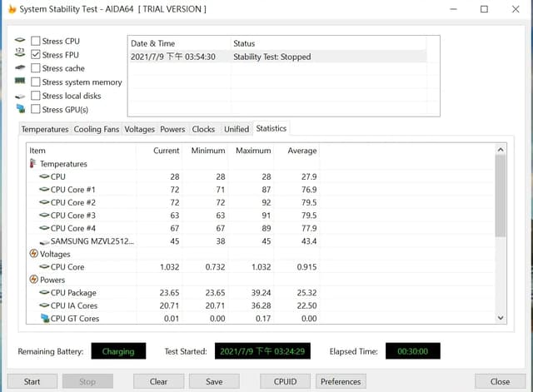533x392 pixels.
Task: Open CPUID window
Action: click(x=285, y=381)
